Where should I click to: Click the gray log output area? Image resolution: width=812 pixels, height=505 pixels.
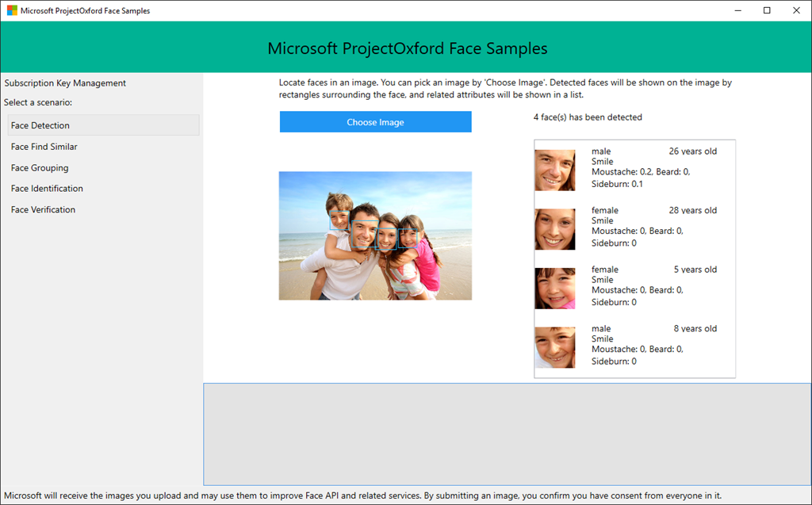tap(507, 434)
